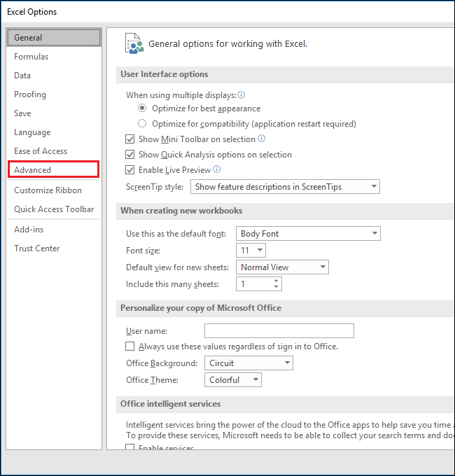This screenshot has height=476, width=455.
Task: Open the Trust Center category
Action: point(54,248)
